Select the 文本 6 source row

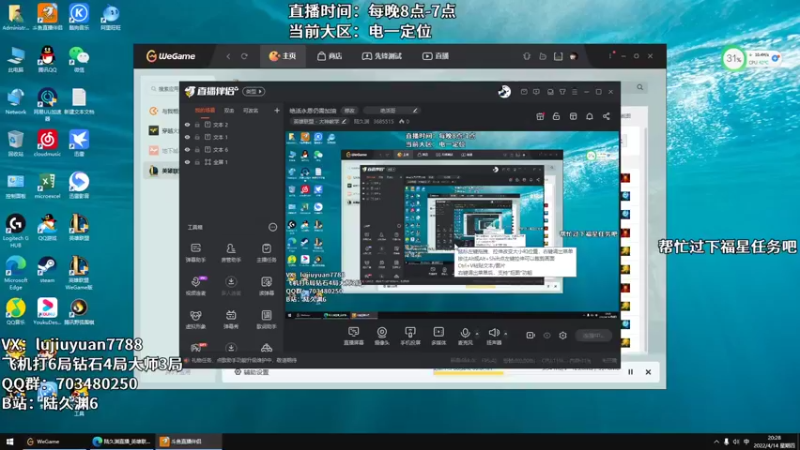tap(231, 149)
